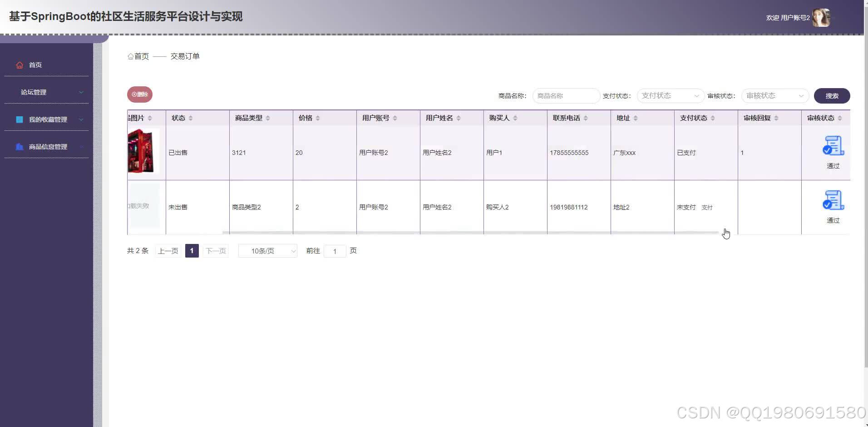
Task: Open the 10条/页 page size dropdown
Action: pyautogui.click(x=267, y=250)
